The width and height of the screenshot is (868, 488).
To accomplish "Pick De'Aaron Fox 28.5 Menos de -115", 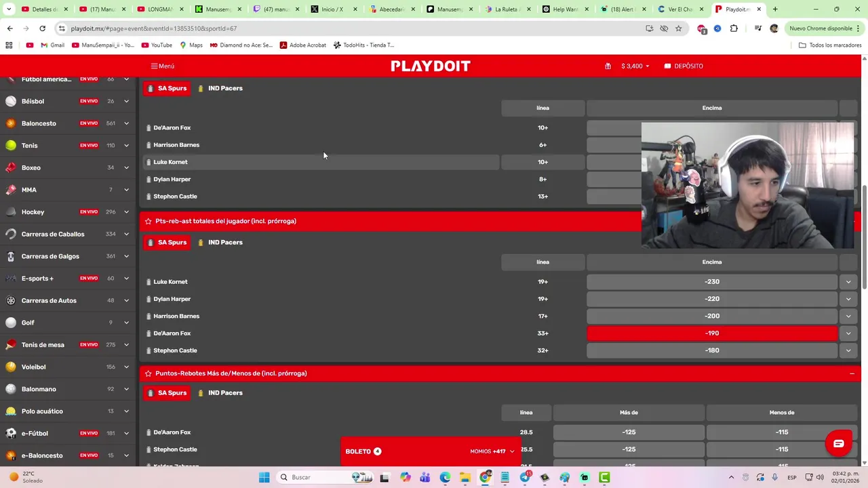I will (x=782, y=432).
